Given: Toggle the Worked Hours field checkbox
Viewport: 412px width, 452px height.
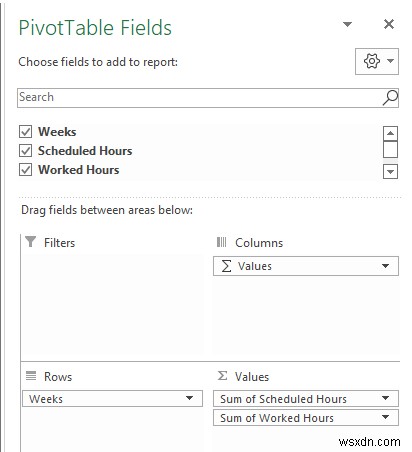Looking at the screenshot, I should pyautogui.click(x=25, y=170).
